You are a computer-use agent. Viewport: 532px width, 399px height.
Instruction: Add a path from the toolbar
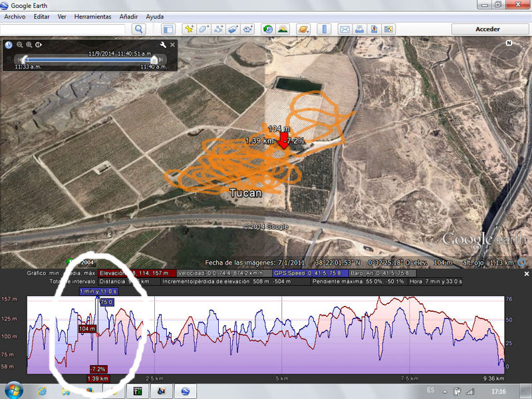218,29
